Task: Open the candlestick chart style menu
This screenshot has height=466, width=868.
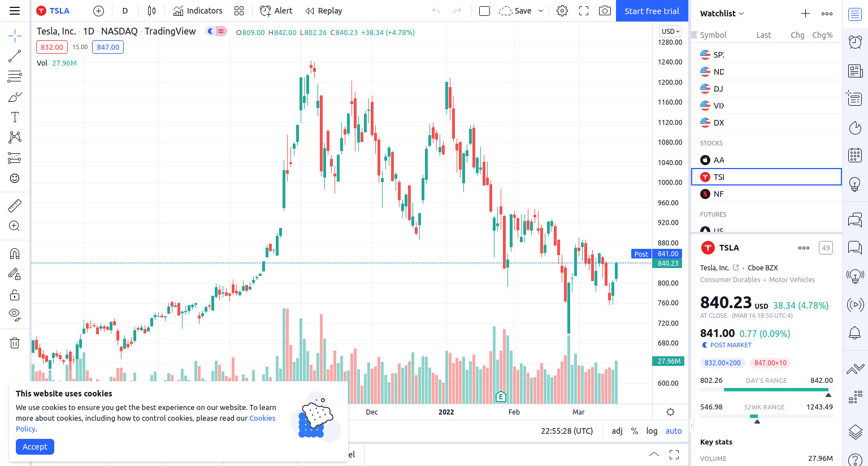Action: point(151,11)
